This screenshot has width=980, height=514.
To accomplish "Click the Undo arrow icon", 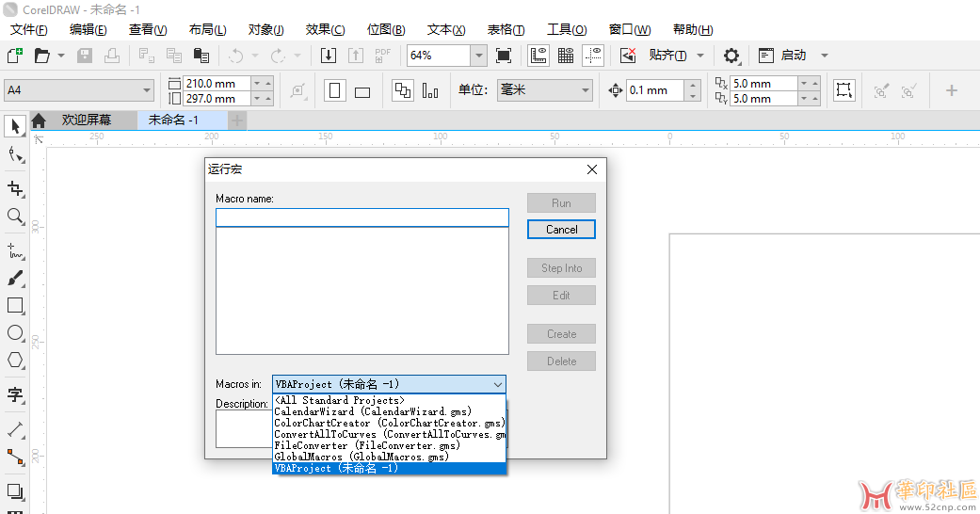I will tap(236, 56).
